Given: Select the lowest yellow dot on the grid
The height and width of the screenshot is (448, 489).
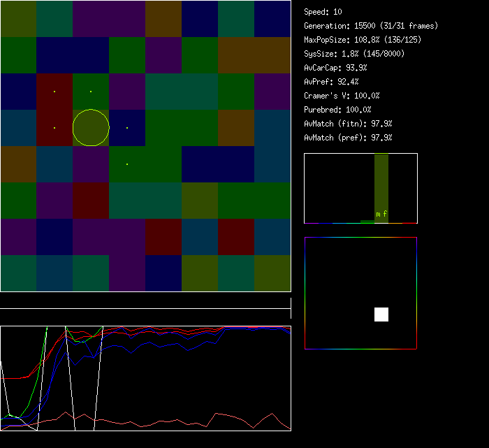Looking at the screenshot, I should pos(127,164).
